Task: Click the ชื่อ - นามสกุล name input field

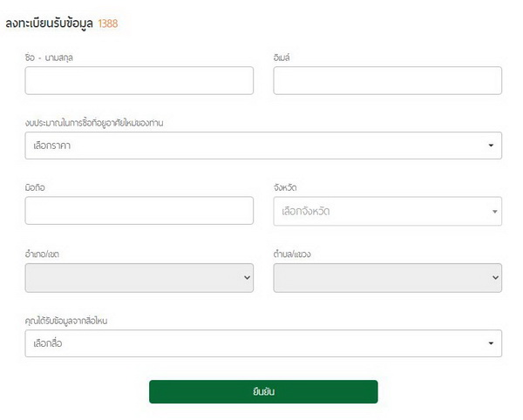Action: tap(139, 80)
